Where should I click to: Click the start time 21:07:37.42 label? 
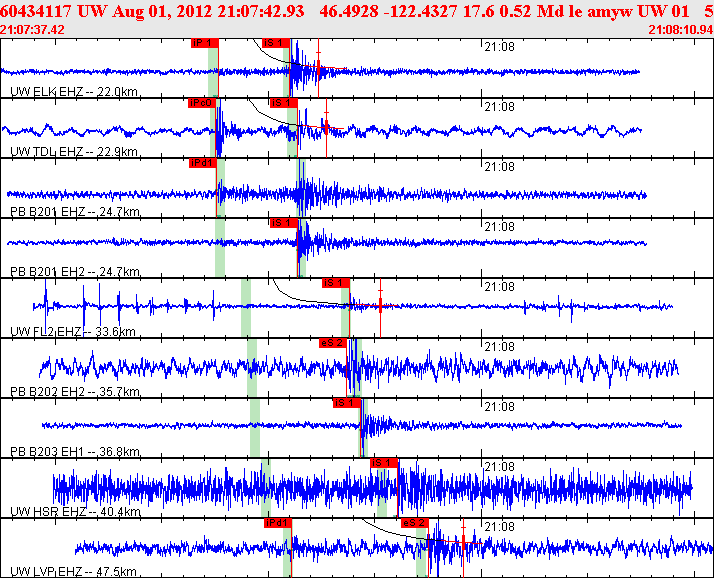coord(33,30)
